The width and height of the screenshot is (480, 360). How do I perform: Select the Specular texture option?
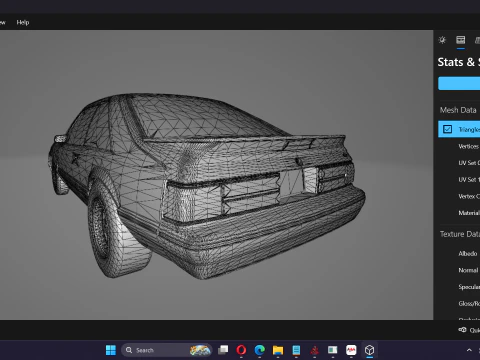[x=469, y=287]
